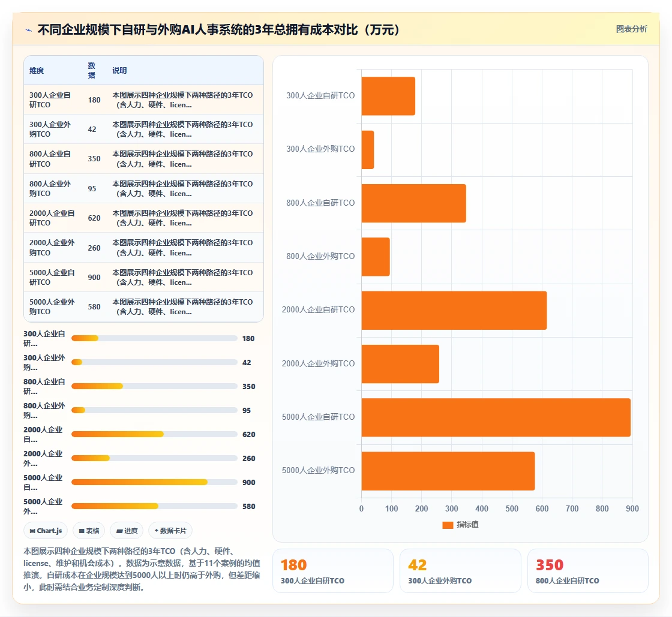The height and width of the screenshot is (617, 672).
Task: Click the chart bar for 800人企业自研TCO
Action: pyautogui.click(x=413, y=203)
